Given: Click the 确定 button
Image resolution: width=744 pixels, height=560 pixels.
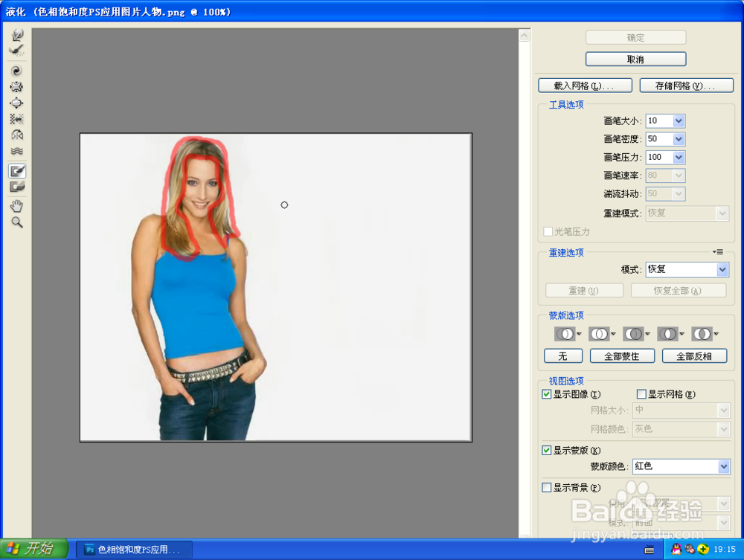Looking at the screenshot, I should coord(636,37).
